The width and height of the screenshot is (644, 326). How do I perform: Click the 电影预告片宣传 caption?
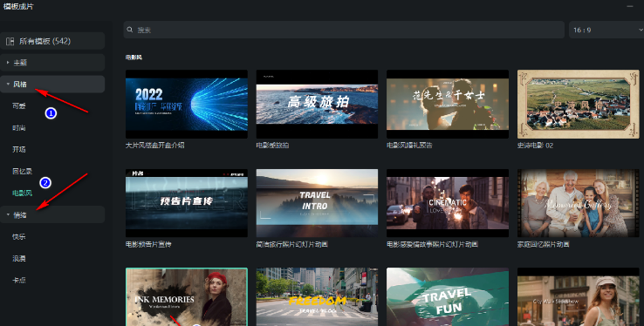pos(148,244)
